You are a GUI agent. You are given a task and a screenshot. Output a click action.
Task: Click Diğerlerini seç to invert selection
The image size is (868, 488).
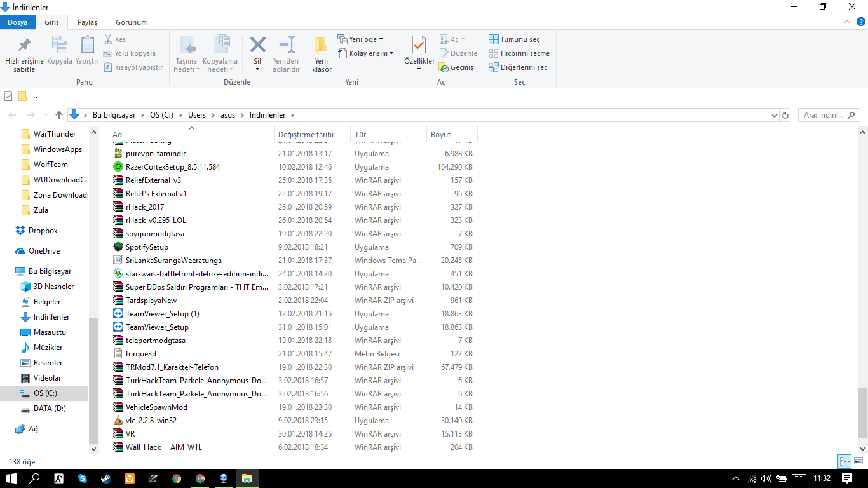point(518,67)
